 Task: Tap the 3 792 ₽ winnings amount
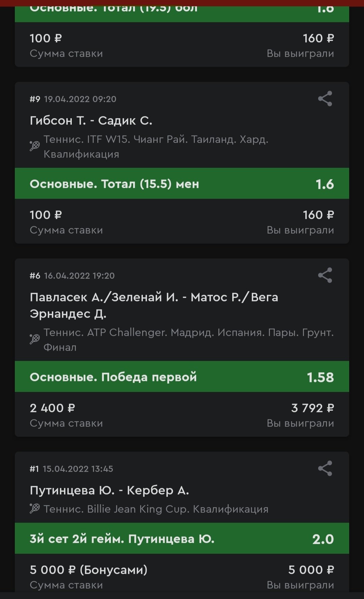click(312, 408)
